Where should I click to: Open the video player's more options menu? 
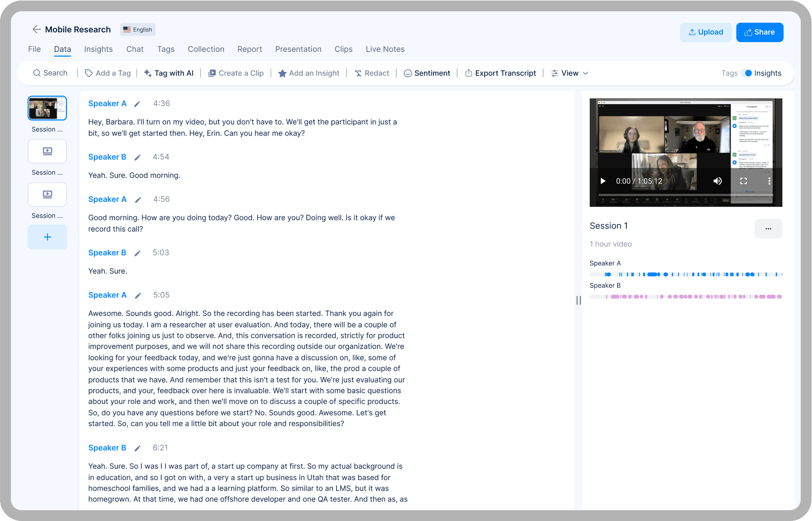770,181
